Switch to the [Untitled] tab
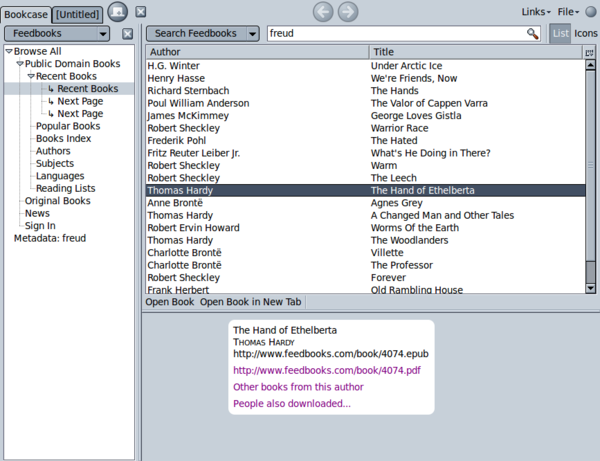The height and width of the screenshot is (461, 600). (x=77, y=15)
